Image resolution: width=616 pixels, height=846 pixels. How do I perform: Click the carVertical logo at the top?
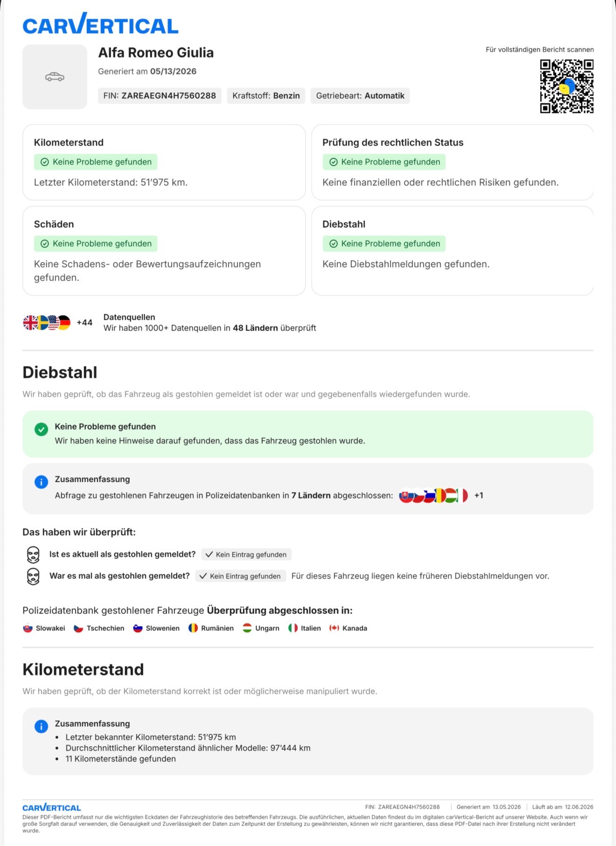coord(100,24)
